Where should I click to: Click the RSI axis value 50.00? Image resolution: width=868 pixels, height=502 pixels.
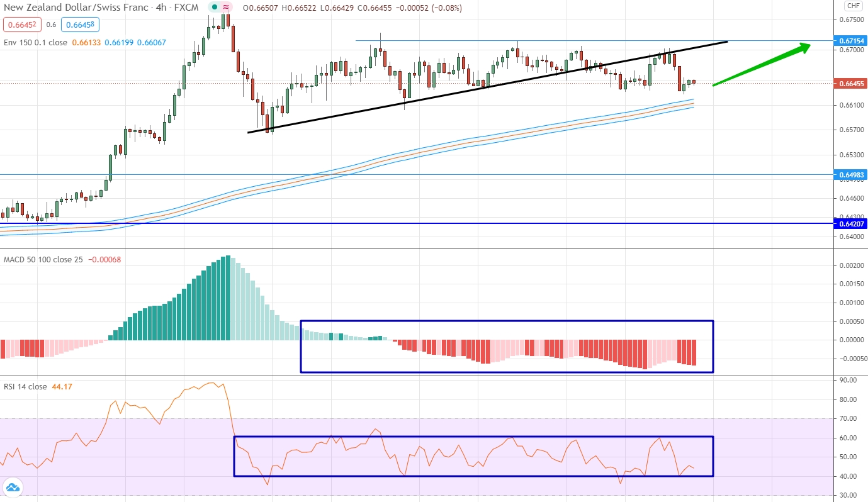(x=848, y=457)
